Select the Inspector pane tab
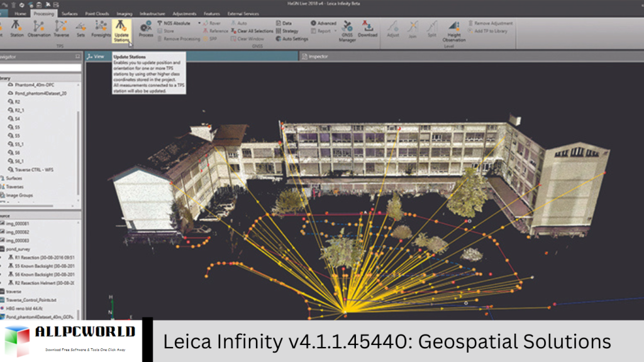Screen dimensions: 644x362 [x=315, y=57]
